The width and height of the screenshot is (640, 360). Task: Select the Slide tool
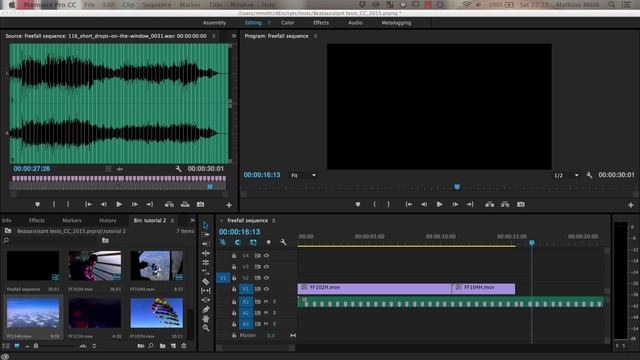coord(205,300)
